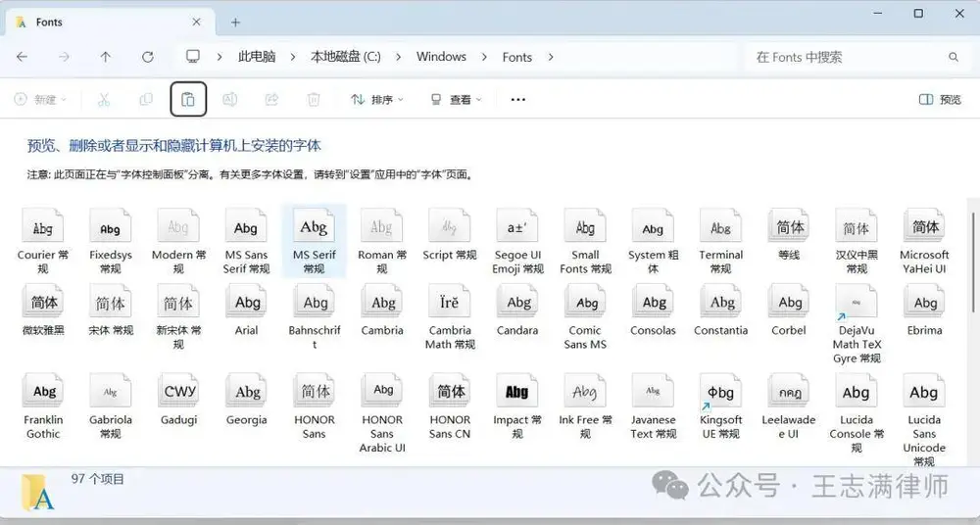Select the MS Serif 常规 font
Screen dimensions: 980x525
[x=314, y=241]
